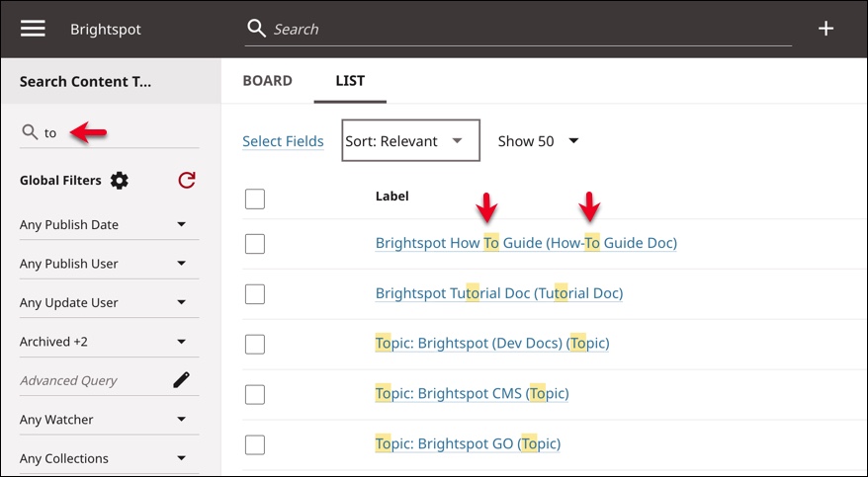
Task: Open Topic: Brightspot (Dev Docs) result
Action: pos(492,344)
